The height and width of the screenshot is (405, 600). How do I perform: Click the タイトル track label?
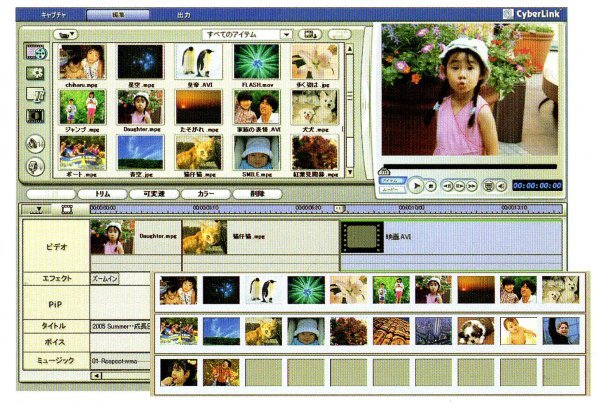(x=56, y=326)
